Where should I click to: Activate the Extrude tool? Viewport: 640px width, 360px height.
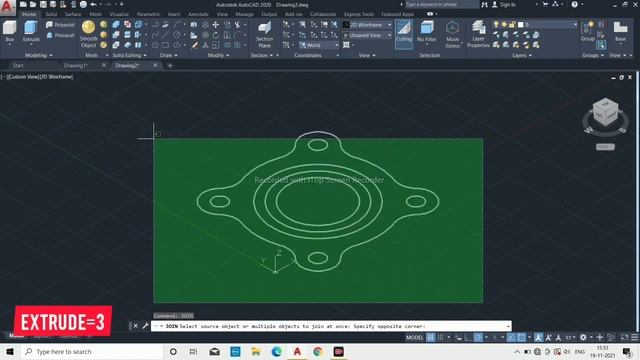pos(31,32)
